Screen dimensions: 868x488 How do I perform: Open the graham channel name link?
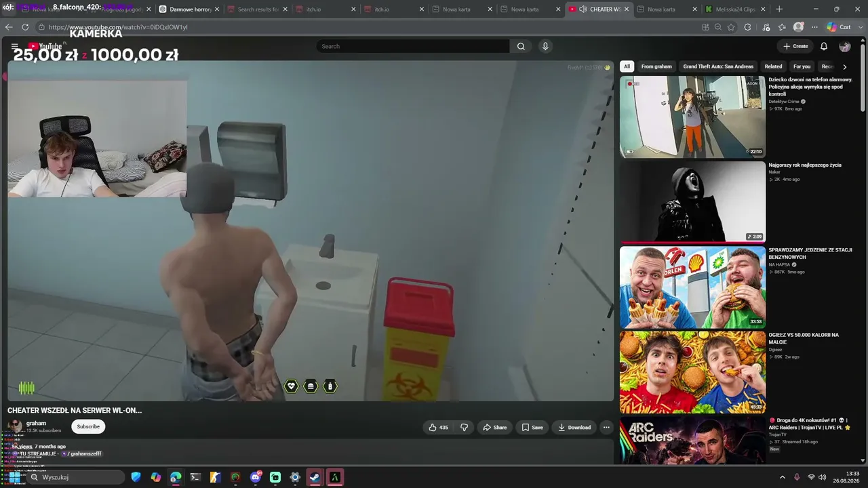pos(36,423)
